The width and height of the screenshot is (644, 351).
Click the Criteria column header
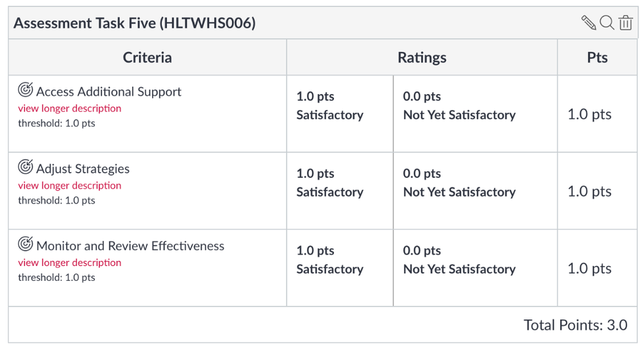pos(148,57)
